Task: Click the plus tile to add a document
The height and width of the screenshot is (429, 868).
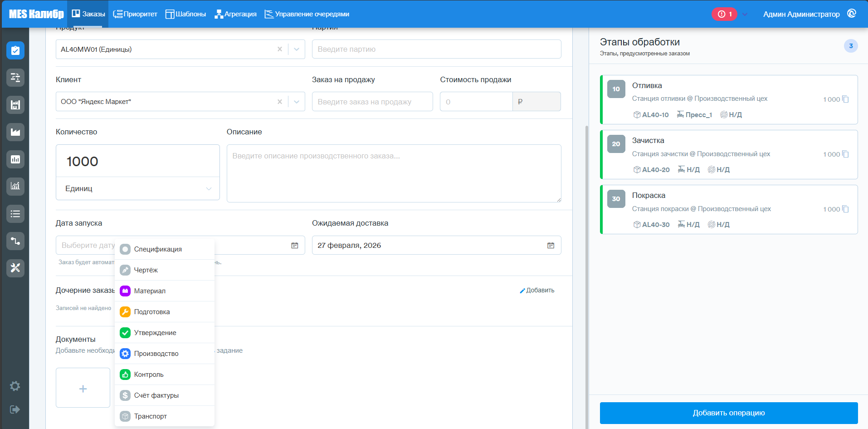Action: (x=83, y=388)
